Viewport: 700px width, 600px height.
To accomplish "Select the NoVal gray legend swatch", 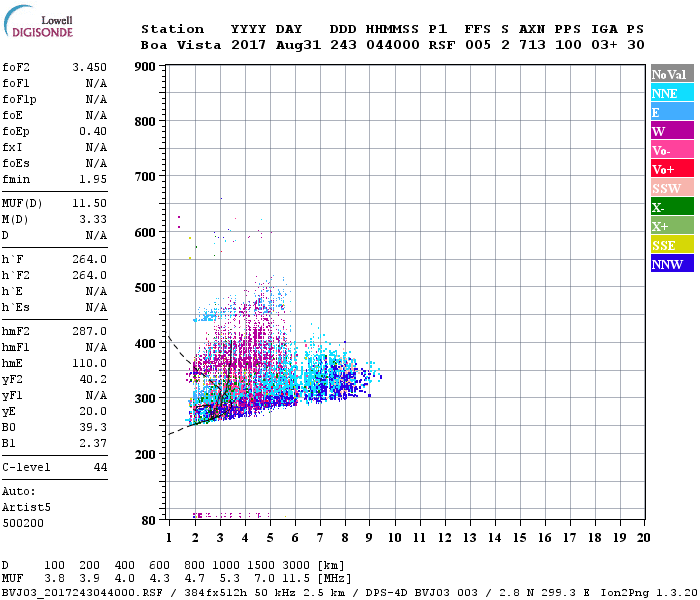I will click(671, 74).
